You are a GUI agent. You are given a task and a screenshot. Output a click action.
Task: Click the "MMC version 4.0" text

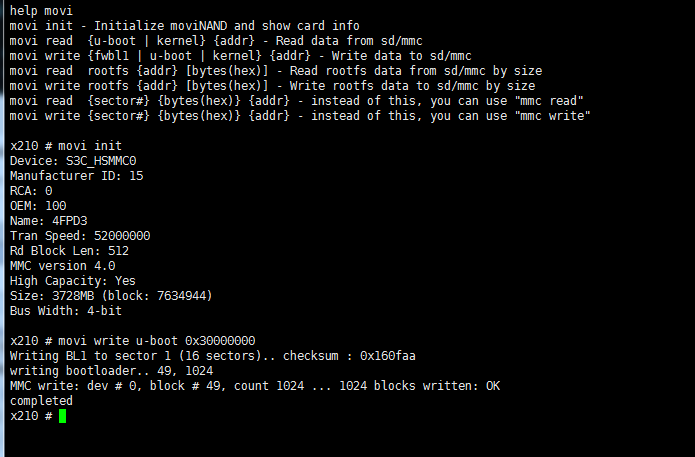[x=62, y=265]
